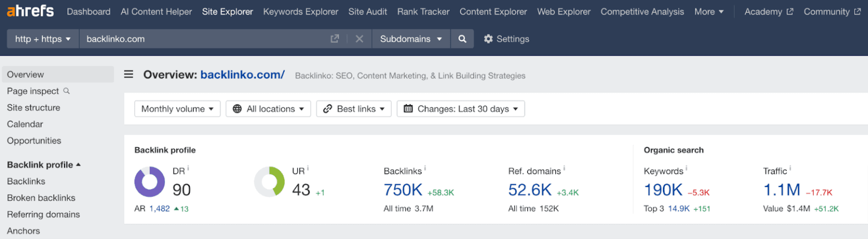This screenshot has height=239, width=868.
Task: Select the Site Explorer tab
Action: 228,11
